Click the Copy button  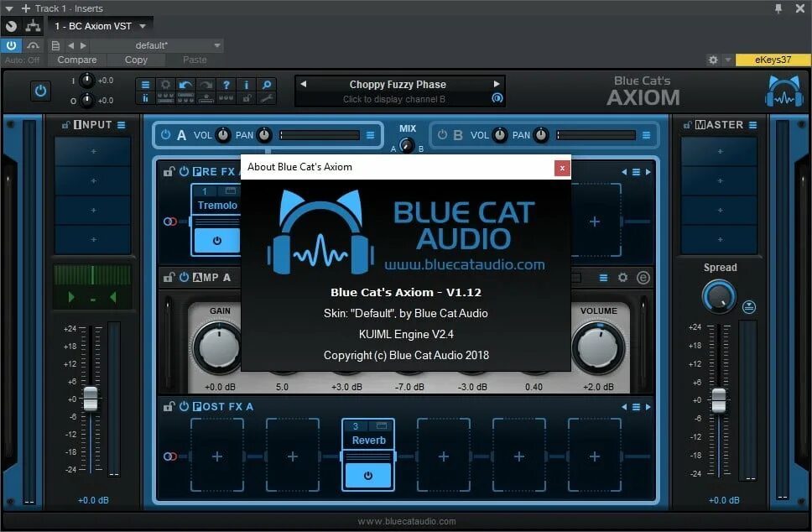click(136, 60)
